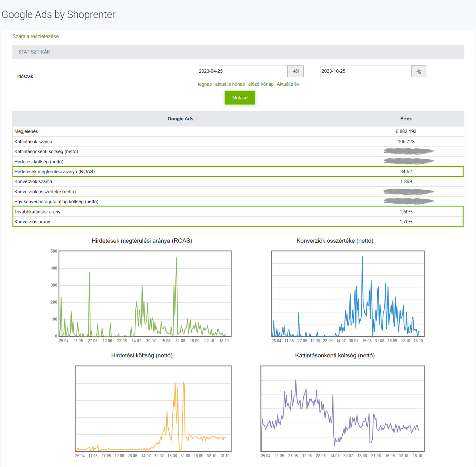The height and width of the screenshot is (467, 476).
Task: Click the Kattintások száma row label
Action: (33, 142)
